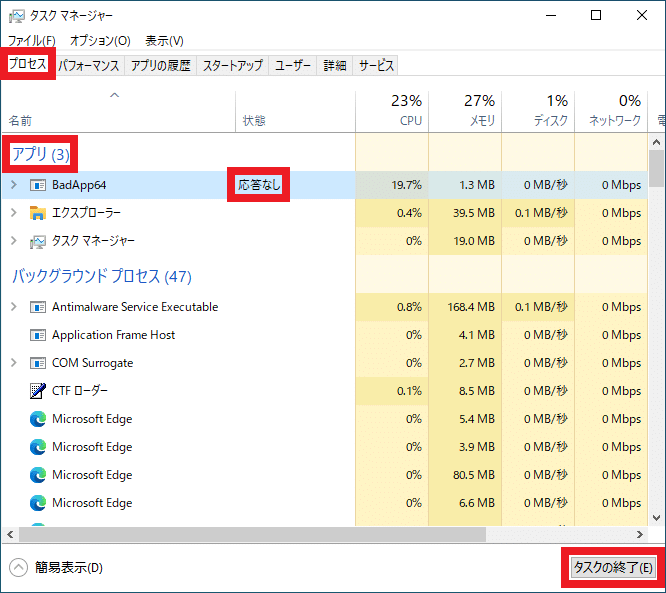Screen dimensions: 666x593
Task: Click the horizontal scrollbar right arrow
Action: tap(640, 534)
